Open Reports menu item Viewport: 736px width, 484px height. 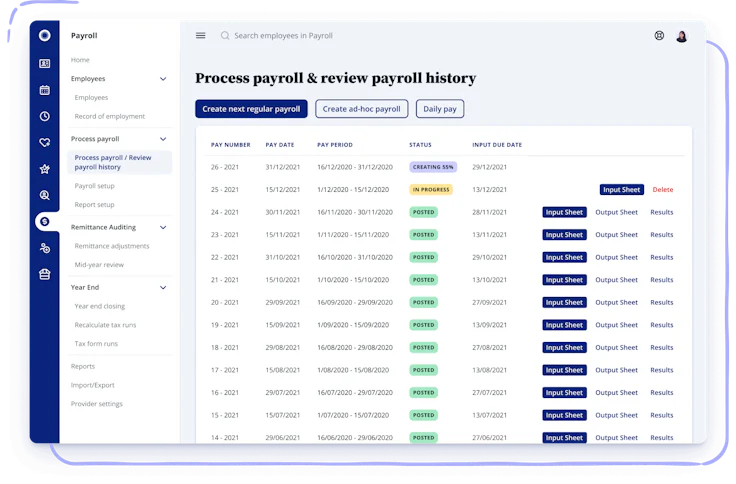[x=83, y=366]
